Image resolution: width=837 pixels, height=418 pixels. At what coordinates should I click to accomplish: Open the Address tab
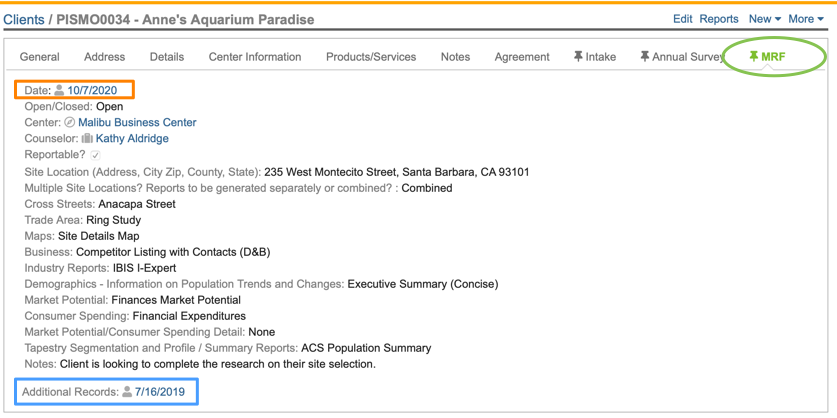tap(105, 57)
